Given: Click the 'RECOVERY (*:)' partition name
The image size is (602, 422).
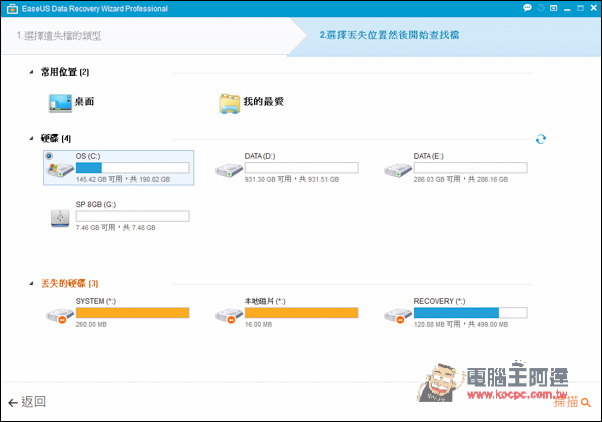Looking at the screenshot, I should coord(439,301).
